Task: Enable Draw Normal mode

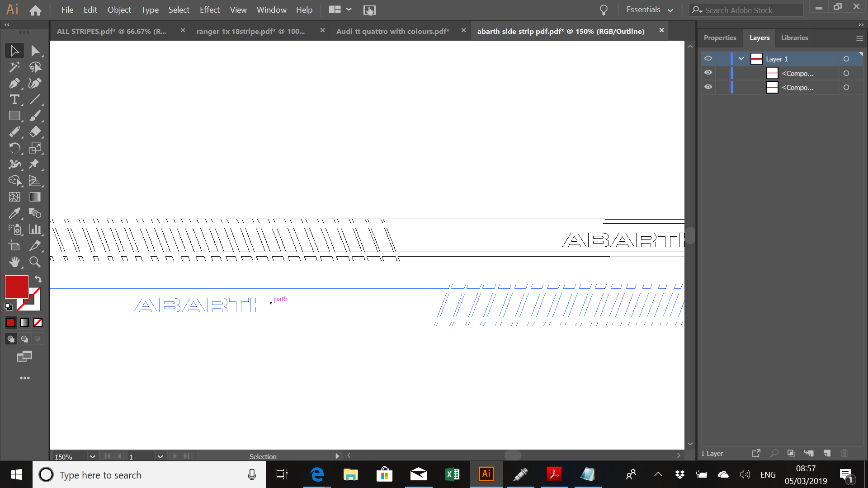Action: [11, 339]
